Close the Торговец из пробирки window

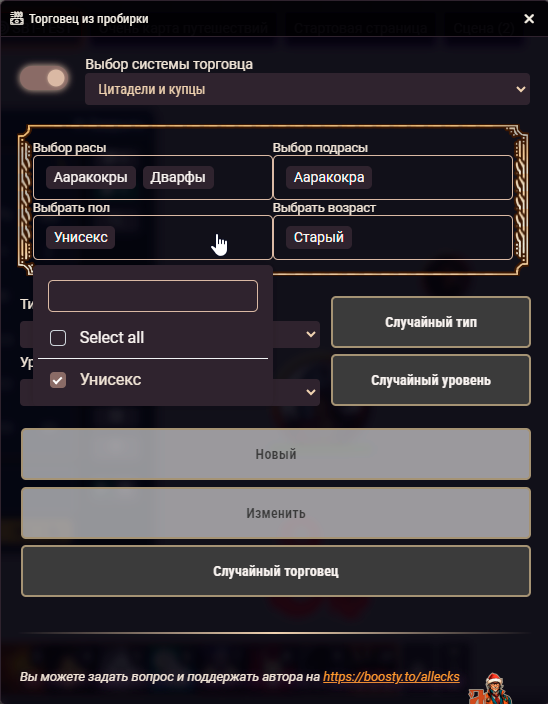point(529,19)
